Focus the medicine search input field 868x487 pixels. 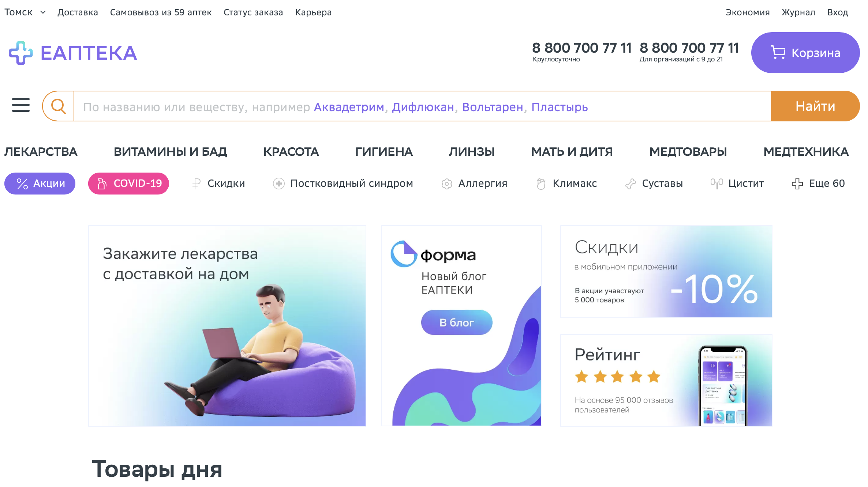pos(422,106)
